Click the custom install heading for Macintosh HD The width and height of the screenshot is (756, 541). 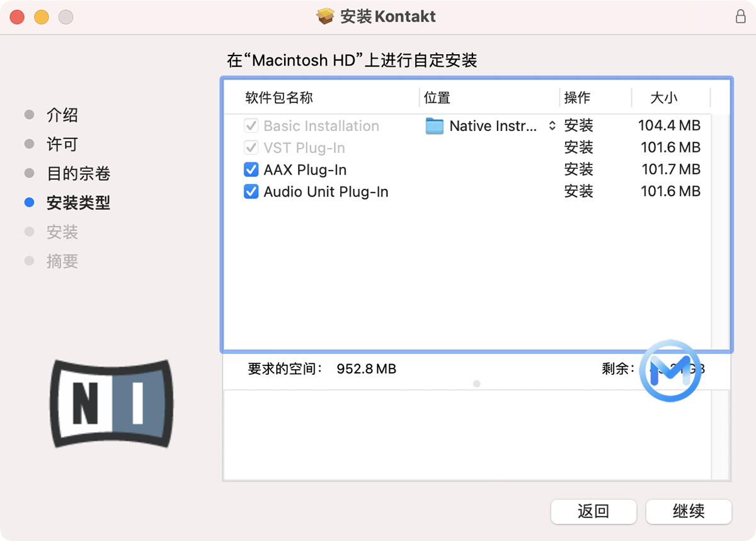click(x=352, y=60)
